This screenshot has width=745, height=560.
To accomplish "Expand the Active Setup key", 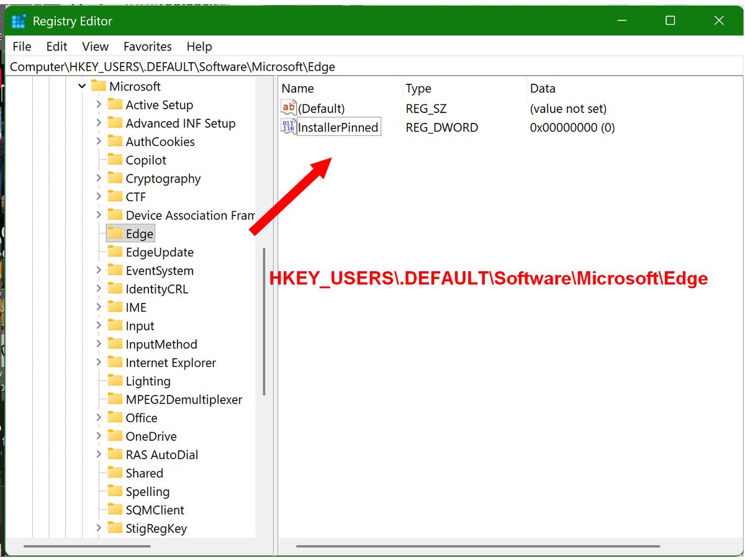I will point(99,105).
